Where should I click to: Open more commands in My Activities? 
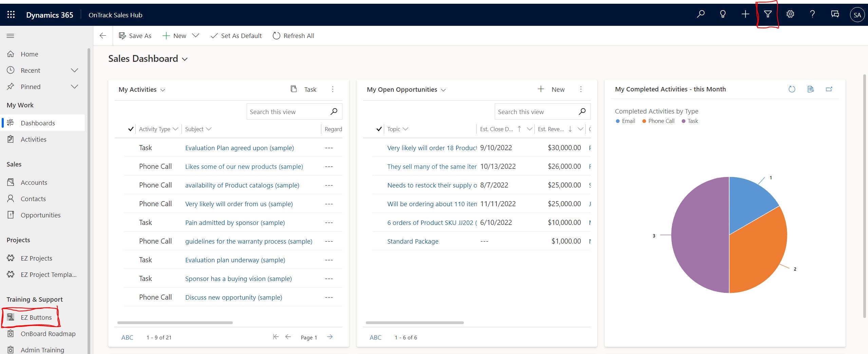point(333,89)
